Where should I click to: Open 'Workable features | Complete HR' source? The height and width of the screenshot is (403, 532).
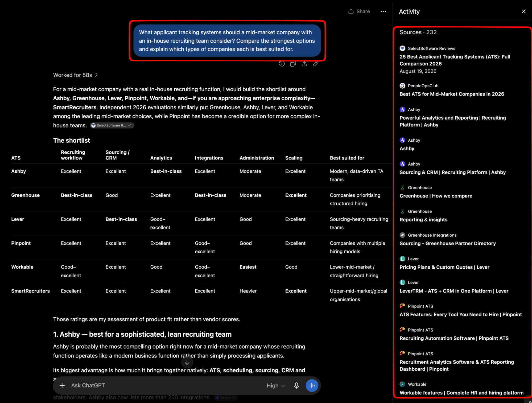coord(461,393)
